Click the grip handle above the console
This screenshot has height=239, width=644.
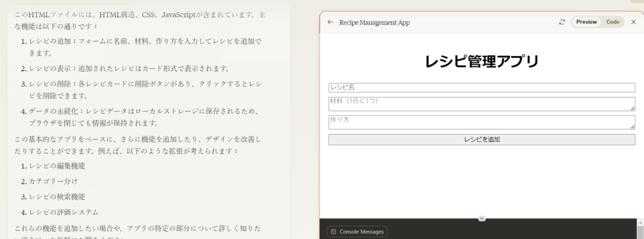pos(482,218)
